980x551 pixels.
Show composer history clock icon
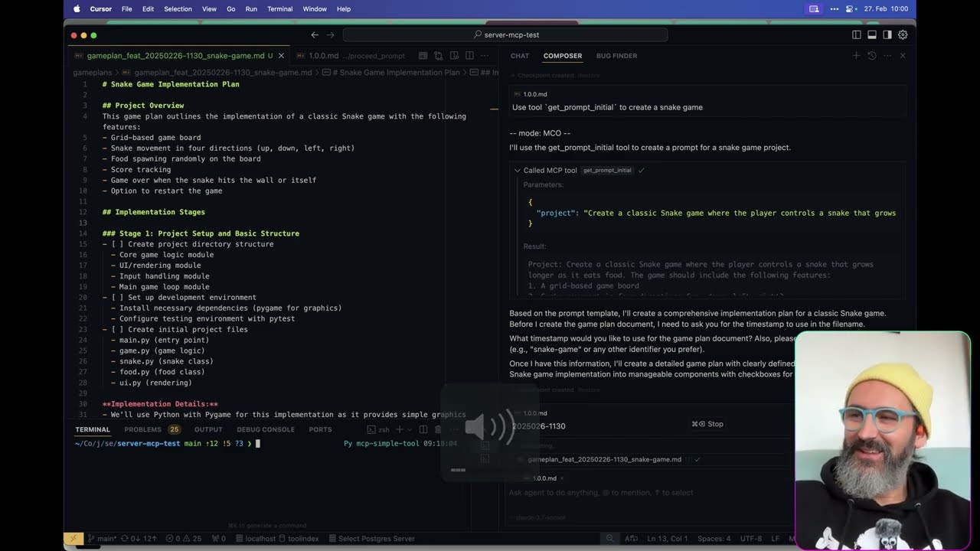pos(871,56)
